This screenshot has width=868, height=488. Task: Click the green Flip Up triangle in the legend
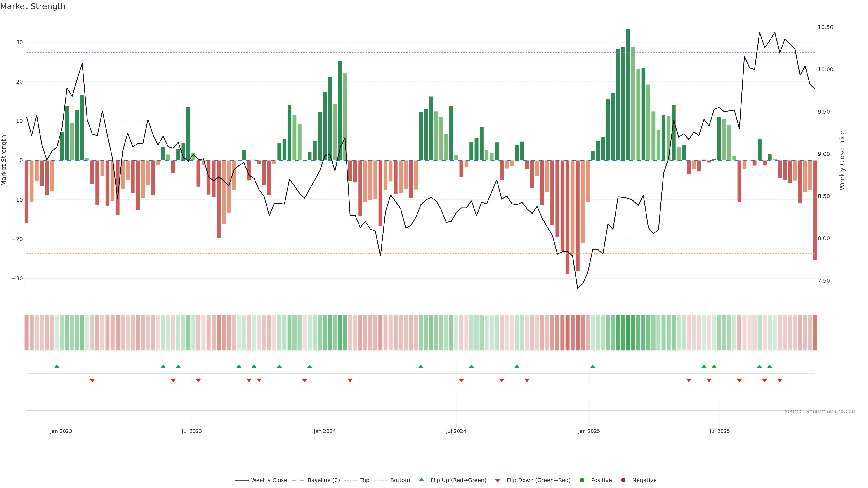coord(421,480)
